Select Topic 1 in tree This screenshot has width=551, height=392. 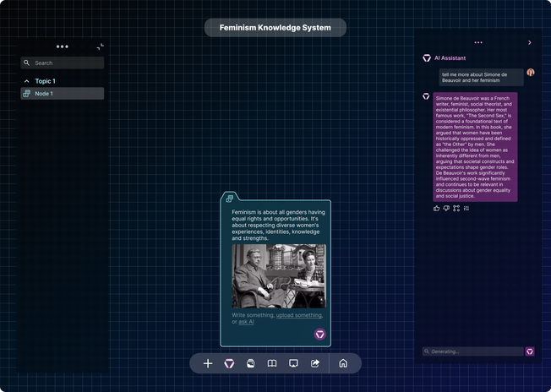(x=45, y=81)
